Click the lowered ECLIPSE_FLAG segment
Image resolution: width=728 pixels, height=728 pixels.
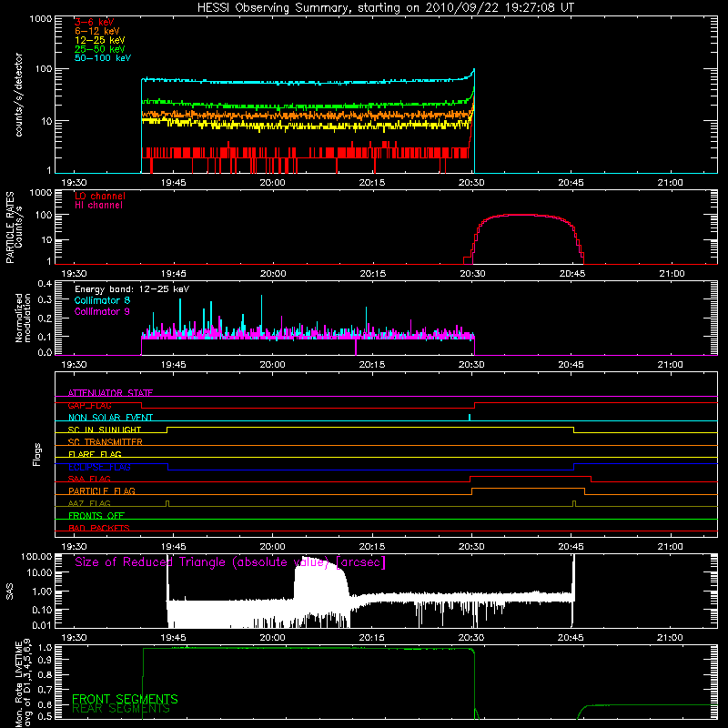point(371,470)
